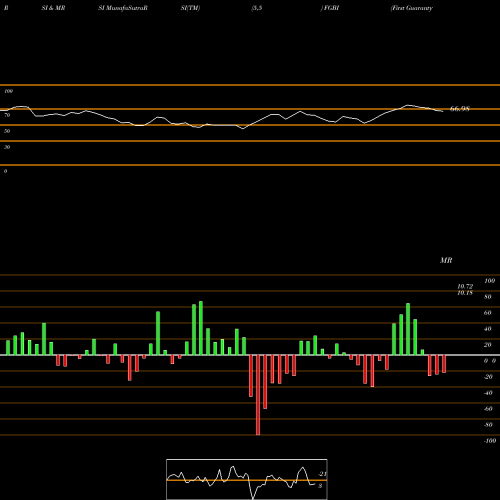Screen dimensions: 500x500
Task: Click the 80 label on MR axis
Action: point(488,297)
